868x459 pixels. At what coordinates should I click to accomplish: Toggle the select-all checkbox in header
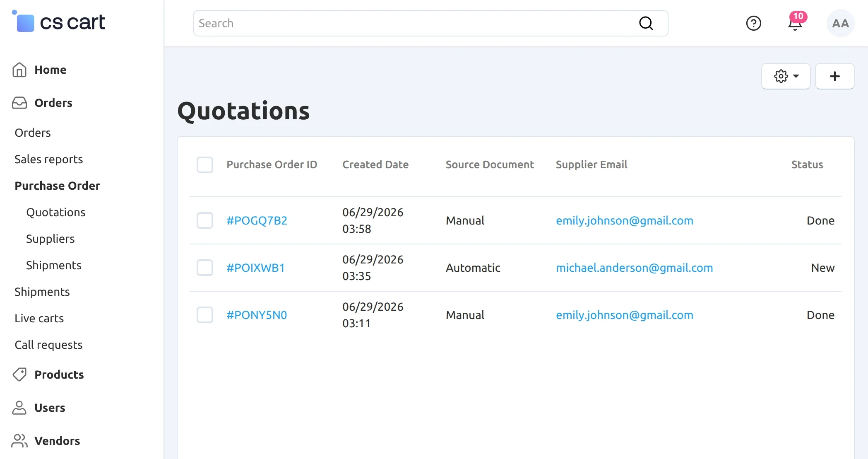[205, 165]
